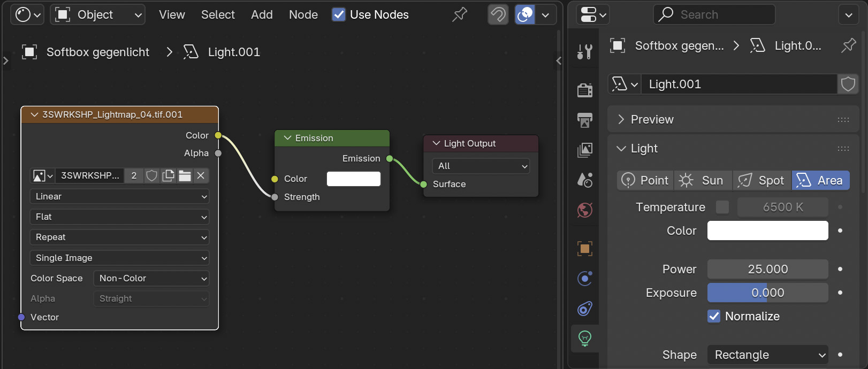Open the View Layer properties tab

(585, 150)
